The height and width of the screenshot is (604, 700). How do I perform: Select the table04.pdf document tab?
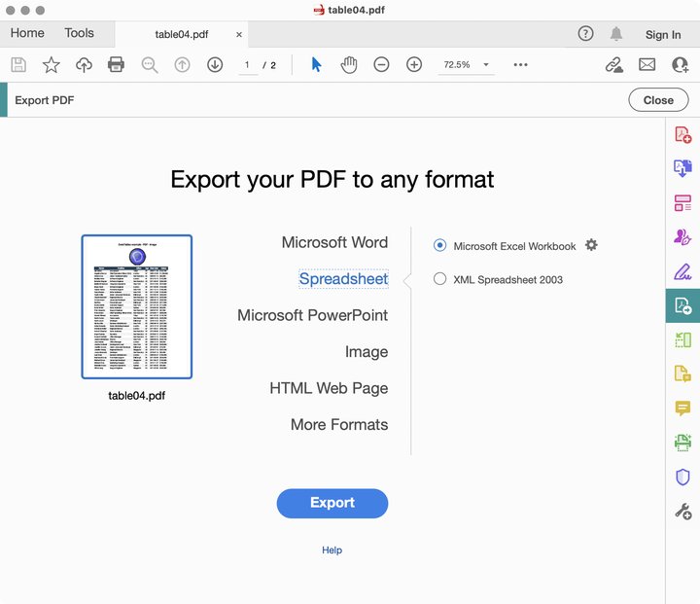tap(181, 34)
